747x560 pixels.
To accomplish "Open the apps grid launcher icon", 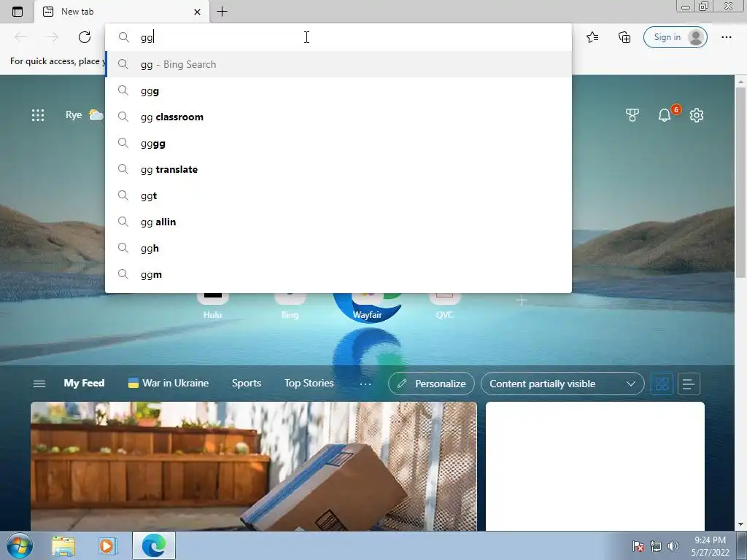I will point(38,114).
